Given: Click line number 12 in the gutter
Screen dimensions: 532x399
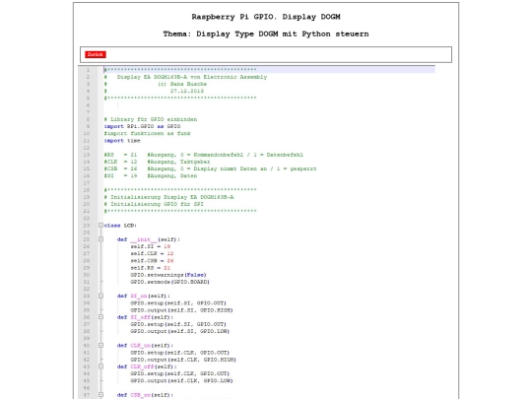Looking at the screenshot, I should click(87, 148).
